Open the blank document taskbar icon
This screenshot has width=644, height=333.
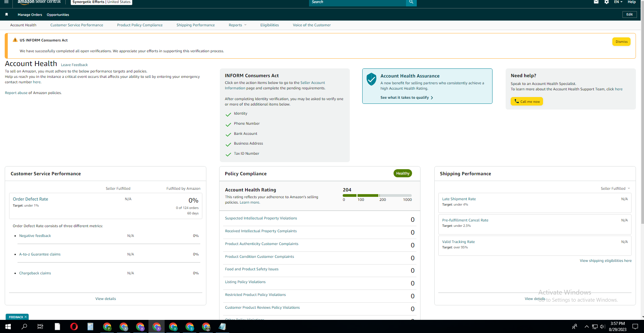pos(57,327)
